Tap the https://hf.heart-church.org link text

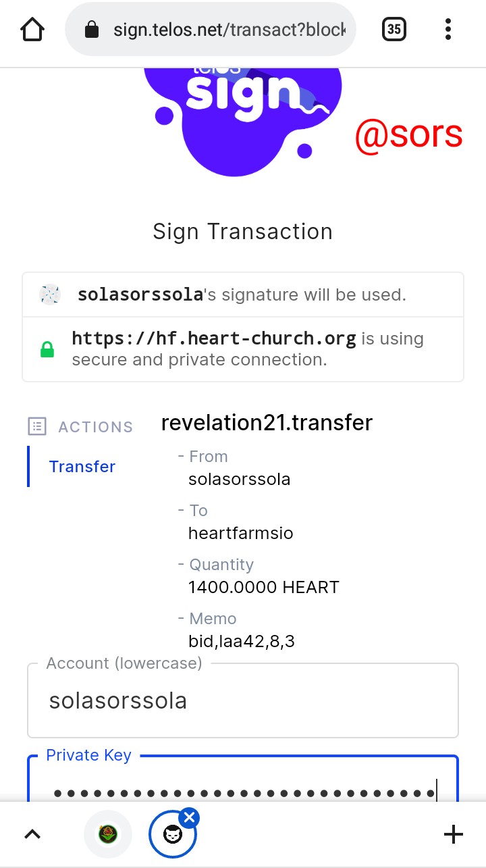coord(214,338)
